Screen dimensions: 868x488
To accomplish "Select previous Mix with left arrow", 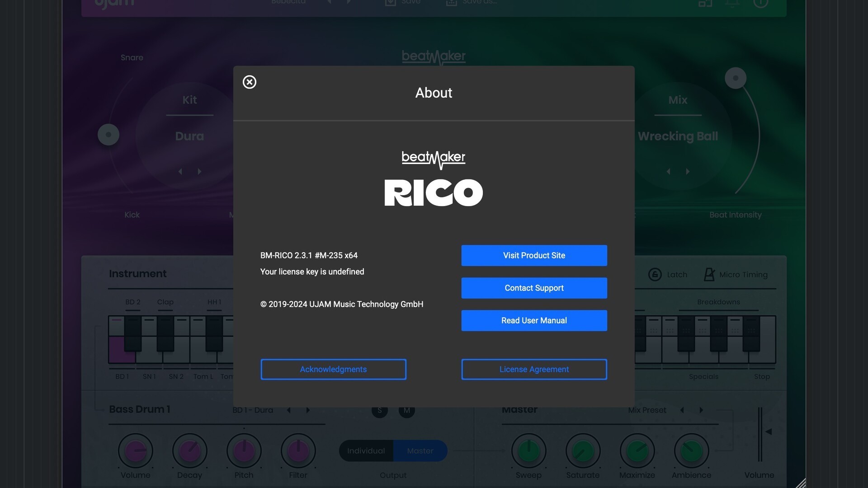I will click(x=668, y=171).
